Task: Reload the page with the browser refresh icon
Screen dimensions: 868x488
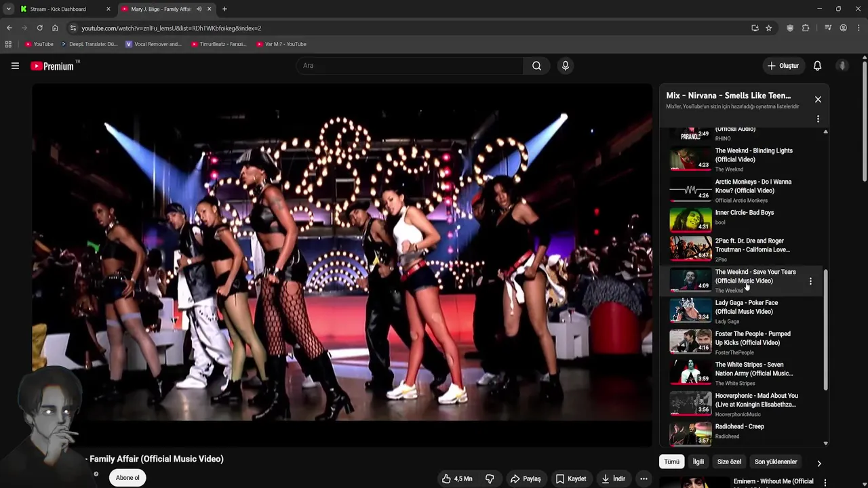Action: [40, 28]
